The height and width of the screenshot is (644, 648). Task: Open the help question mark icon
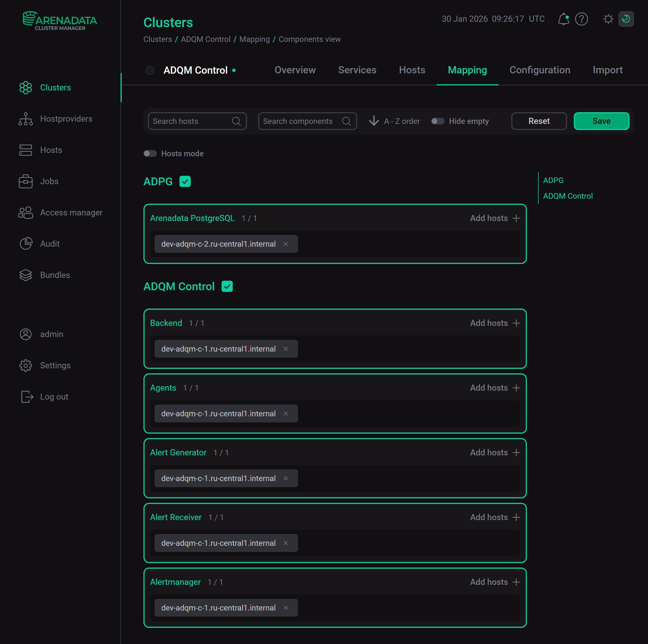point(582,19)
